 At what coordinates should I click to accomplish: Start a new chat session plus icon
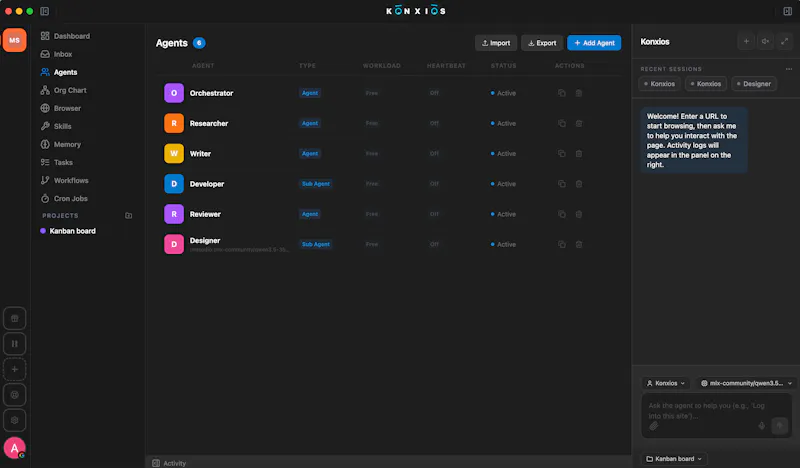pos(746,42)
